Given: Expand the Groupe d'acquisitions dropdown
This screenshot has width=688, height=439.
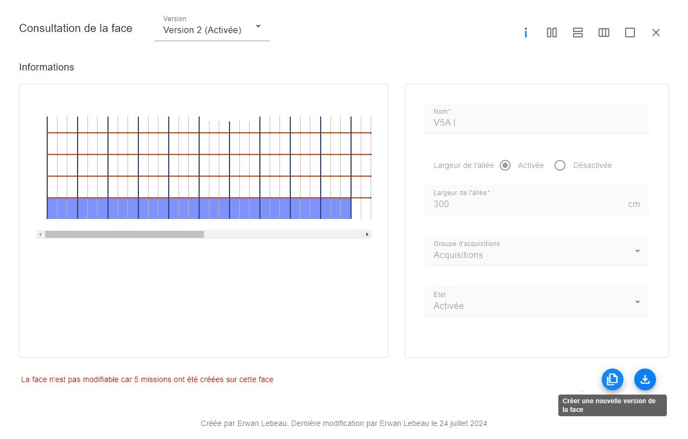Looking at the screenshot, I should (536, 251).
